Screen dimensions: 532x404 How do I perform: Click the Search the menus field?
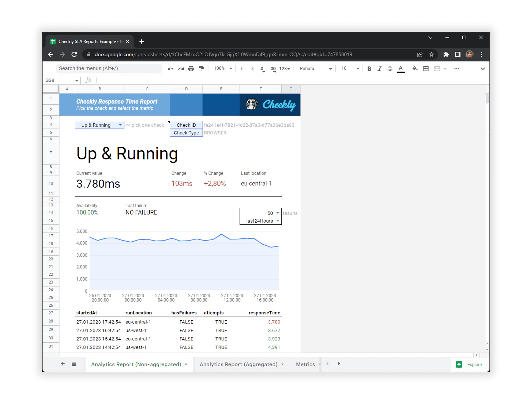point(109,68)
